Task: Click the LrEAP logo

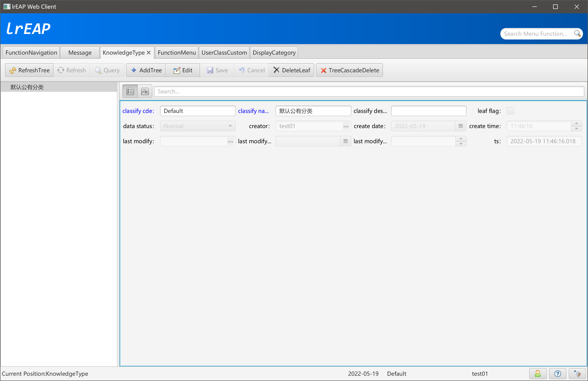Action: (x=28, y=28)
